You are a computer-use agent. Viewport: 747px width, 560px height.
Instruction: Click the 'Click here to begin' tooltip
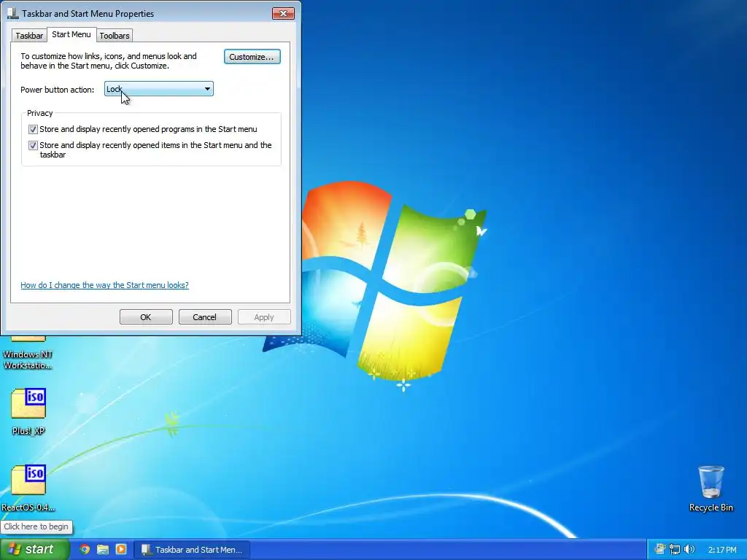tap(36, 526)
